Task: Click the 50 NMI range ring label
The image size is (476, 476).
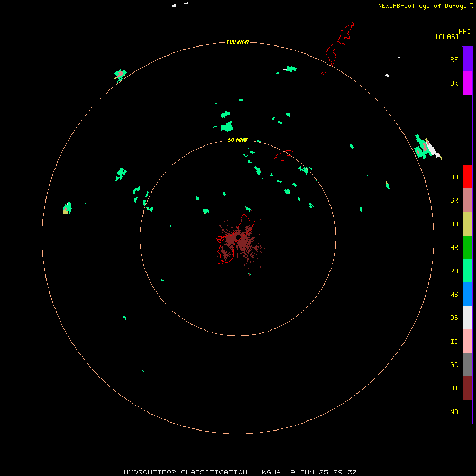Action: (x=237, y=140)
